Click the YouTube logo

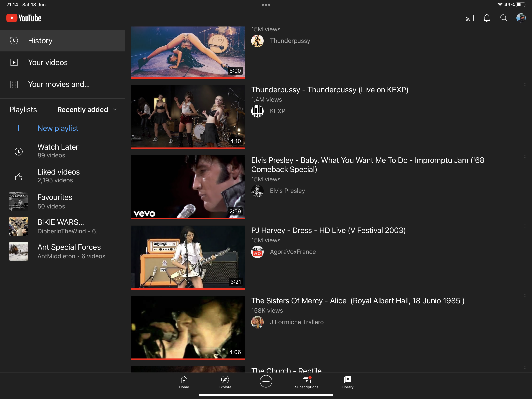(24, 18)
